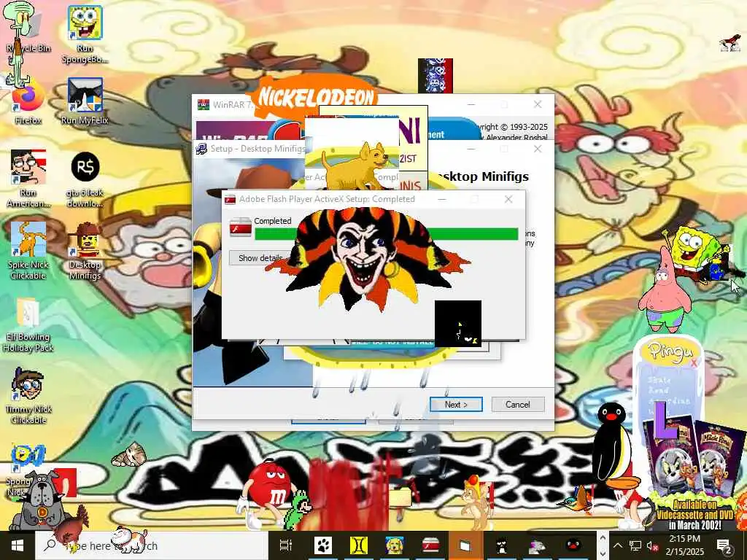Click the muted volume tray icon
The image size is (747, 560).
point(653,545)
